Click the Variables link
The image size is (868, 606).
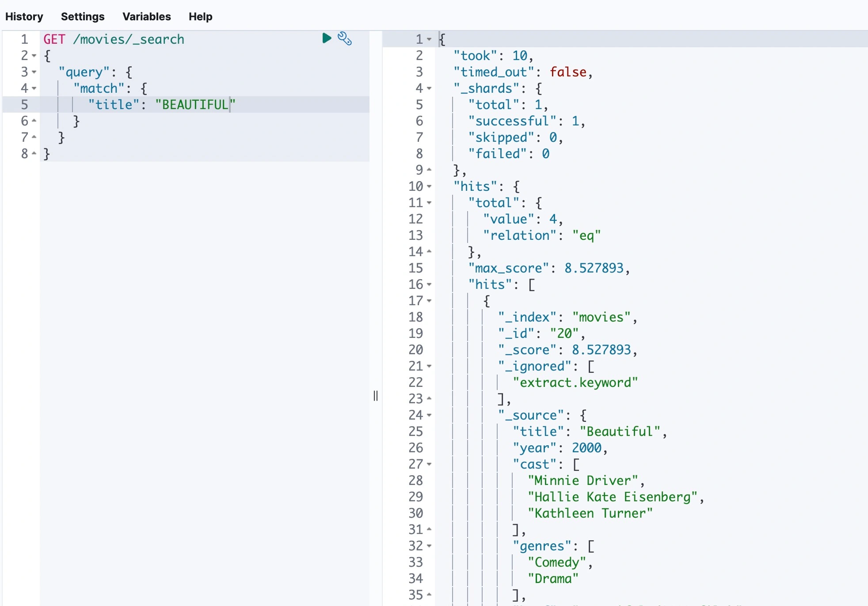[146, 16]
